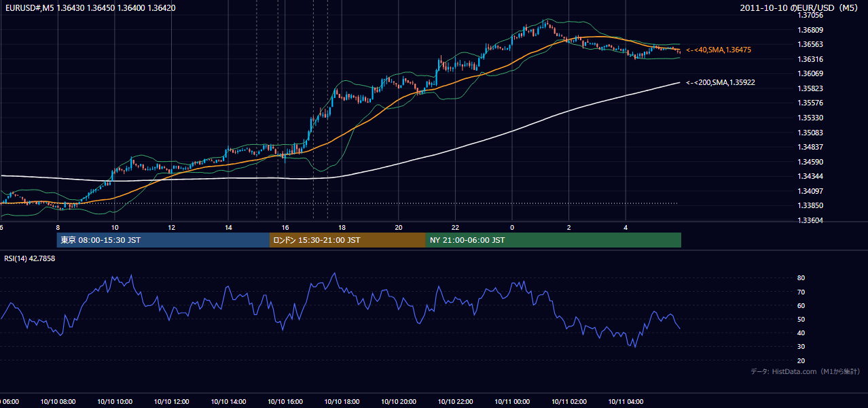Click the 10/10 12:00 bottom time label

pyautogui.click(x=172, y=402)
